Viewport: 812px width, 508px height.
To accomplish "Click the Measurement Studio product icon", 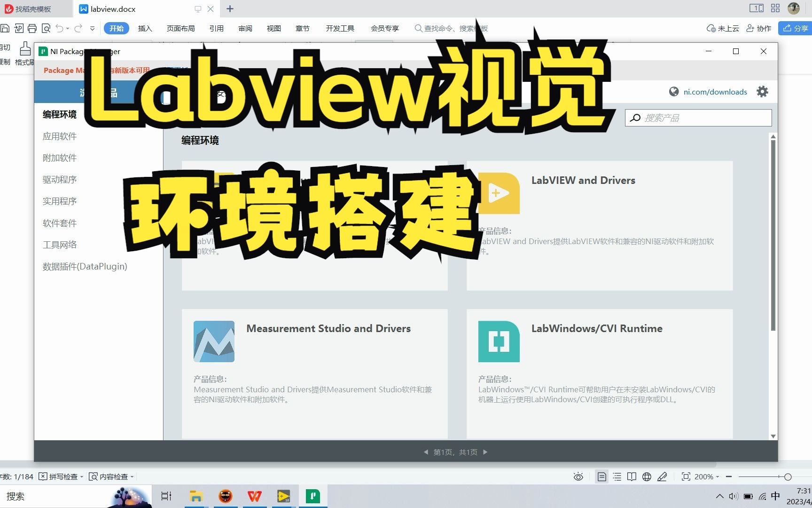I will point(214,341).
